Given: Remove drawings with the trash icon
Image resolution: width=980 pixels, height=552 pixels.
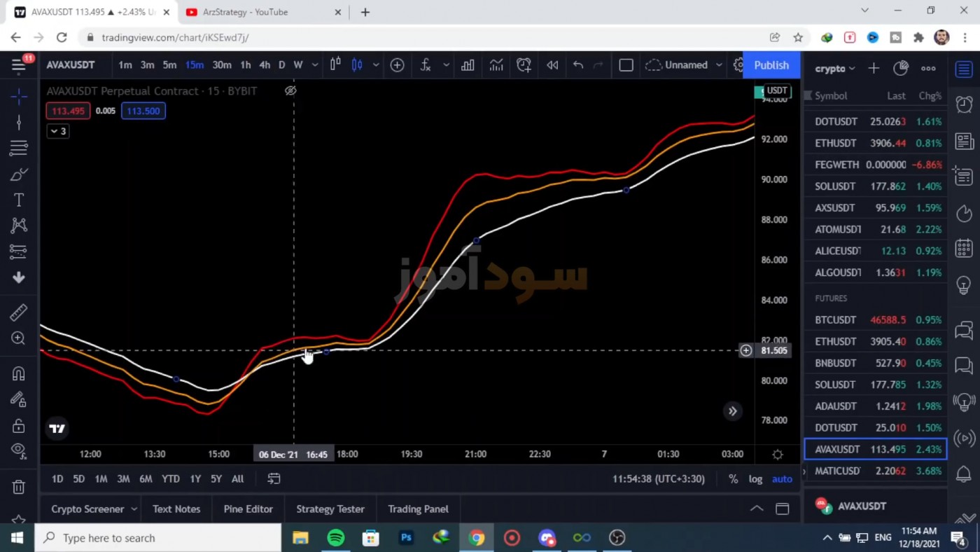Looking at the screenshot, I should pos(19,486).
